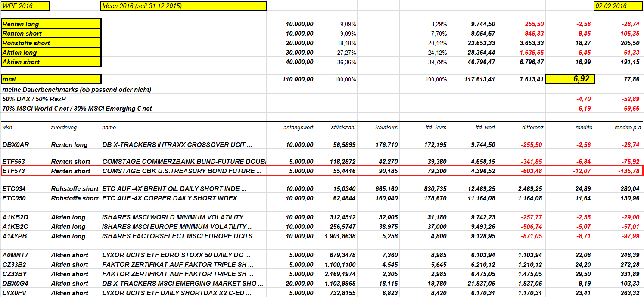Select the yellow 'Renten short' category cell
Screen dimensions: 644x297
pos(51,33)
